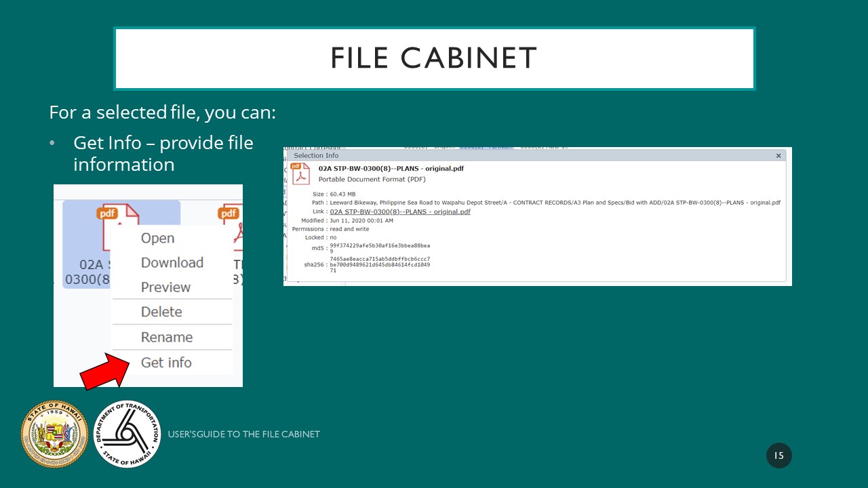Choose Open in the context menu
The width and height of the screenshot is (868, 488).
[157, 238]
